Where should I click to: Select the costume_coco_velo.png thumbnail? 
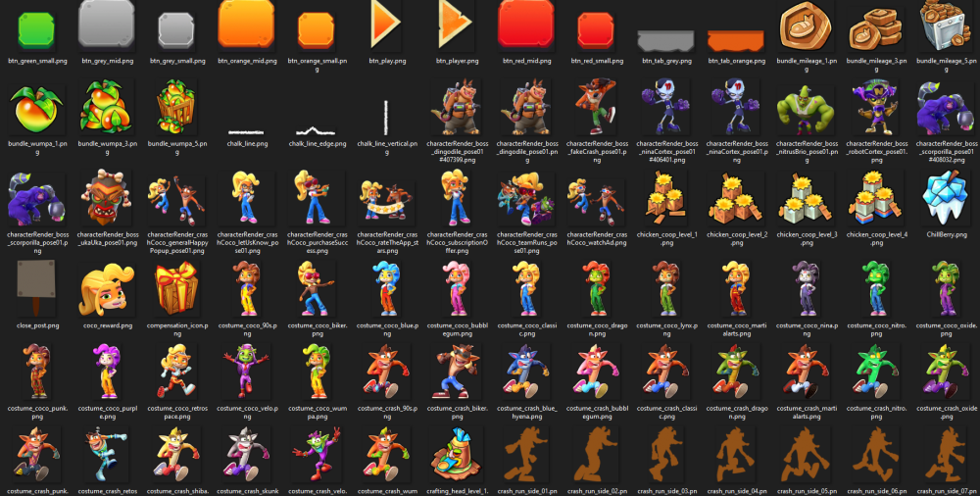point(246,371)
